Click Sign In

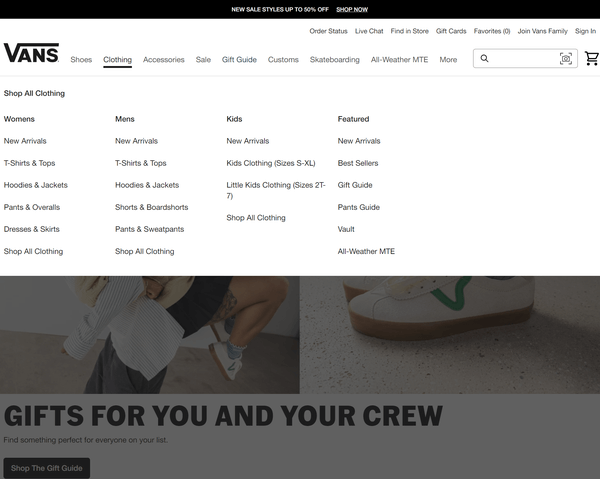(585, 31)
